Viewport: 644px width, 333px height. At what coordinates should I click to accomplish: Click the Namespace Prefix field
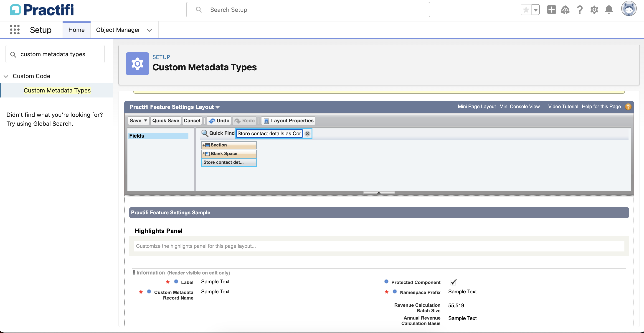[420, 292]
